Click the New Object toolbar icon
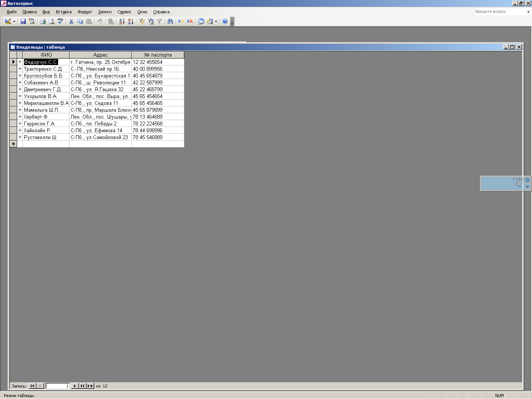The image size is (532, 399). [x=210, y=21]
